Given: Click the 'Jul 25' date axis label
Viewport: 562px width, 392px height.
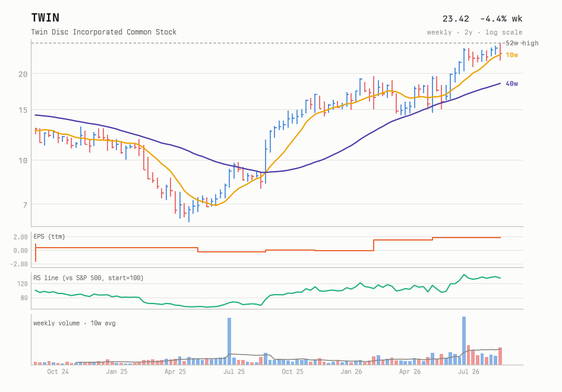Looking at the screenshot, I should (233, 372).
